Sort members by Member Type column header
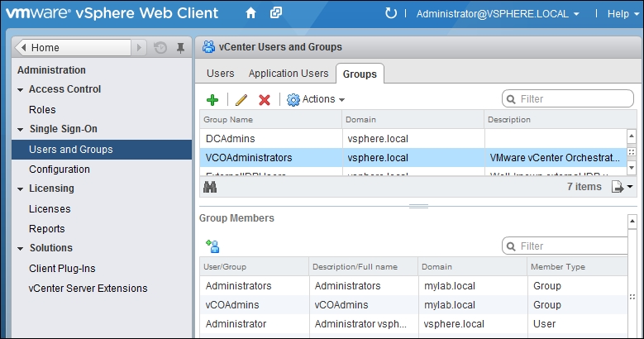Screen dimensions: 644x339 click(x=577, y=267)
